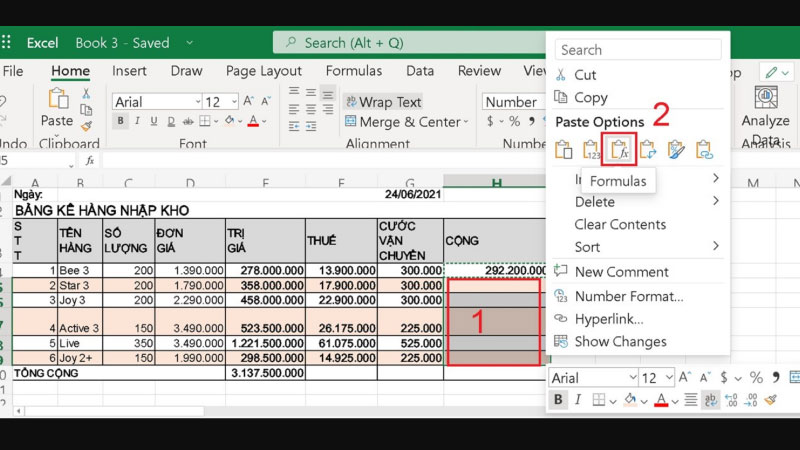Apply red Font Color in the ribbon

253,121
